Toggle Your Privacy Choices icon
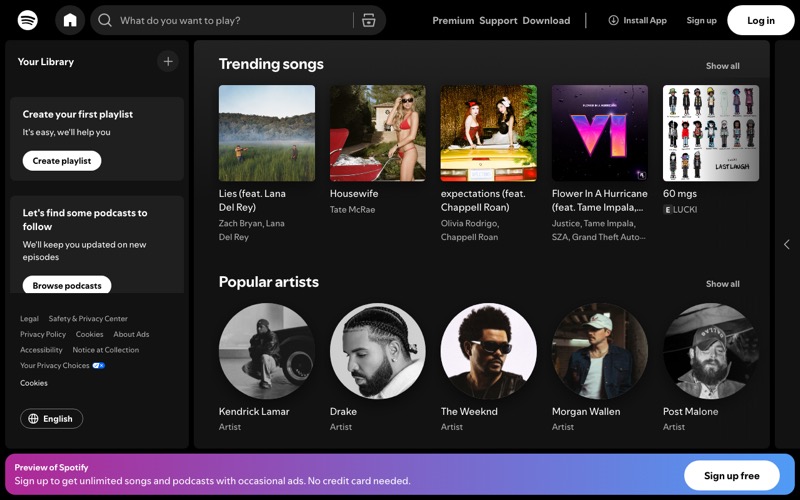 point(98,365)
